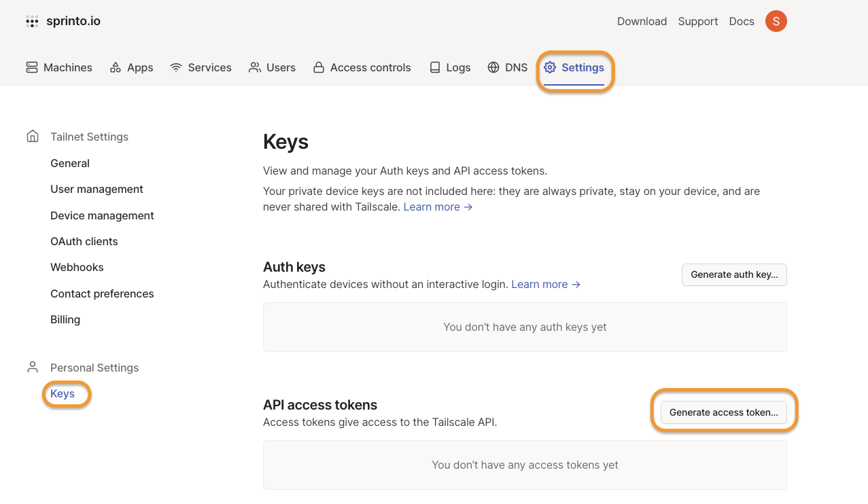Click the API access tokens heading

[320, 405]
